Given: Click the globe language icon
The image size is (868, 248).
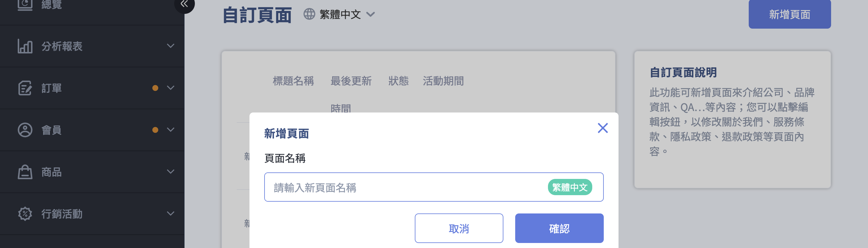Looking at the screenshot, I should click(309, 14).
